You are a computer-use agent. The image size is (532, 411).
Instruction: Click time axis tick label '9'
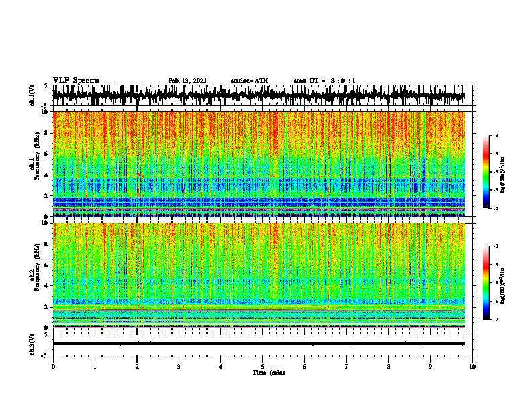click(430, 367)
